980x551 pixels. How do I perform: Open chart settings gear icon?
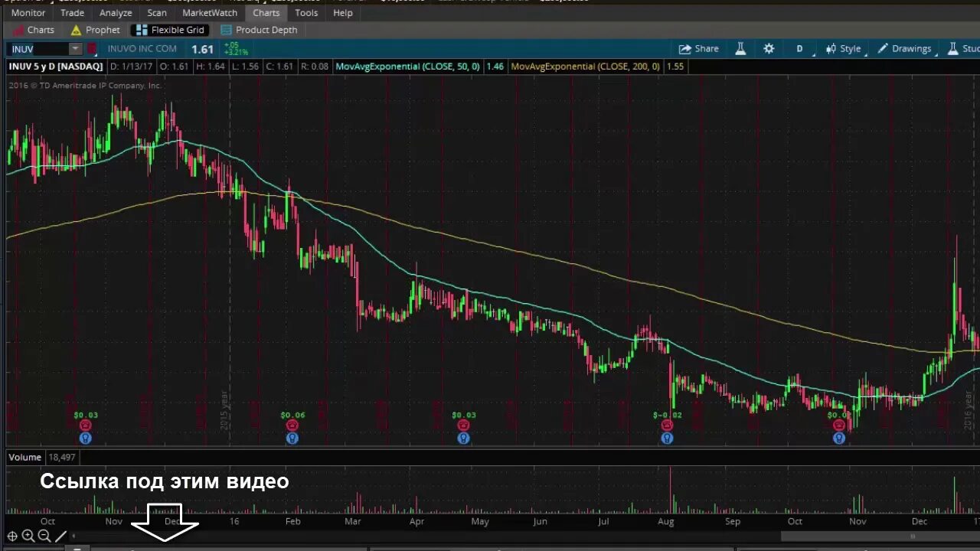pos(769,48)
